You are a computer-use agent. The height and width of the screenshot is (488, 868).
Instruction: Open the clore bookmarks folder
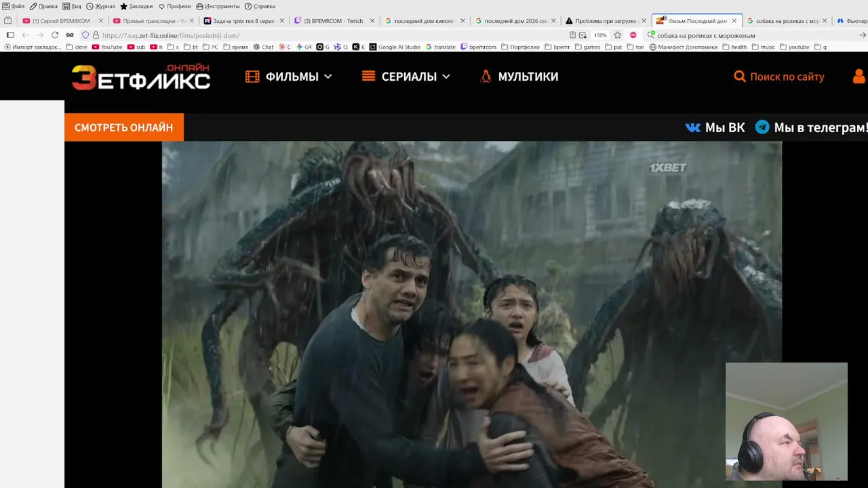coord(77,47)
